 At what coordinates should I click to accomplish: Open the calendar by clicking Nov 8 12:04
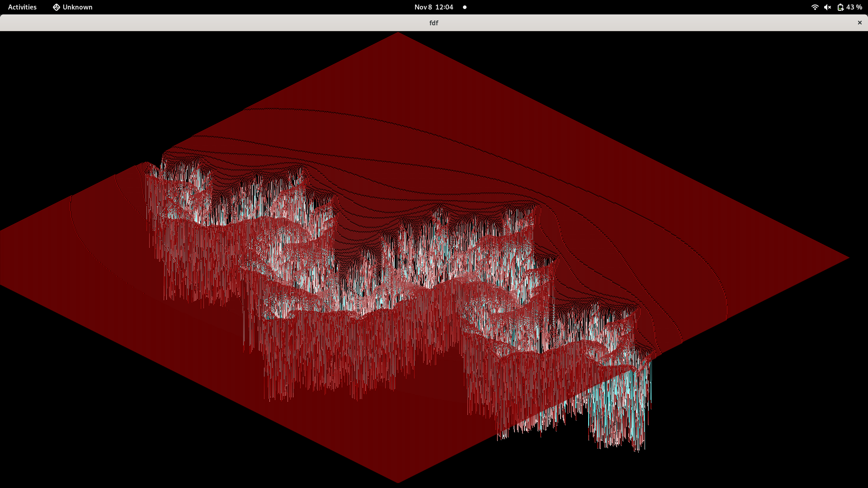pos(433,7)
